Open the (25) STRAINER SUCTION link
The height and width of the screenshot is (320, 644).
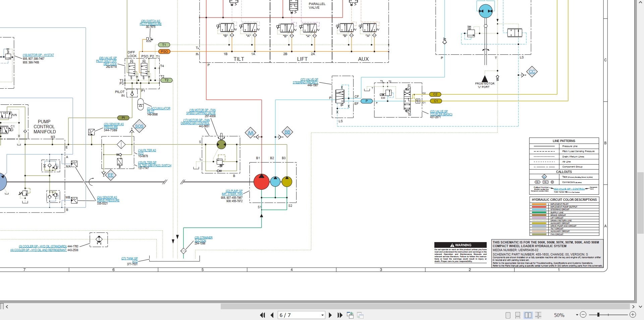(204, 239)
